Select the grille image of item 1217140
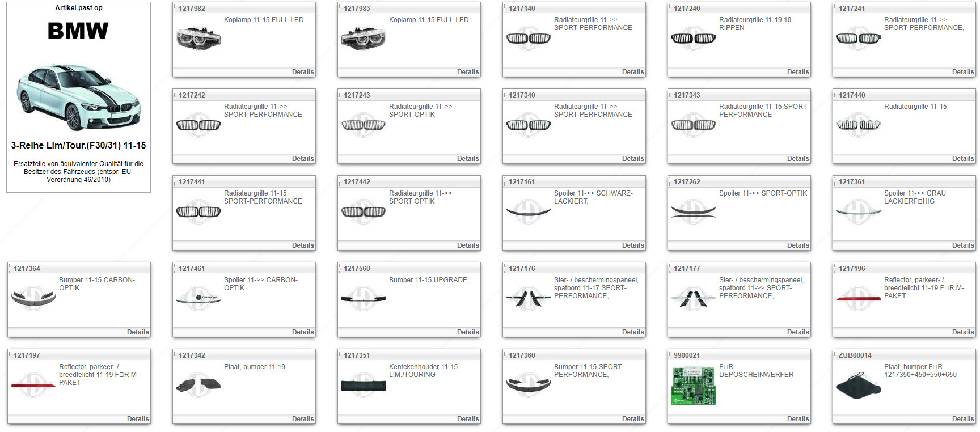This screenshot has width=980, height=432. pos(529,39)
